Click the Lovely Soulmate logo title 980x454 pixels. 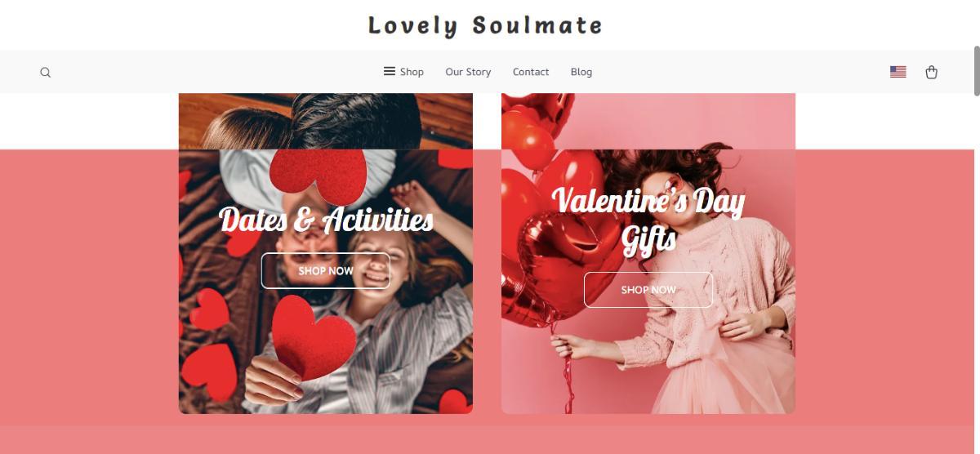[x=485, y=25]
